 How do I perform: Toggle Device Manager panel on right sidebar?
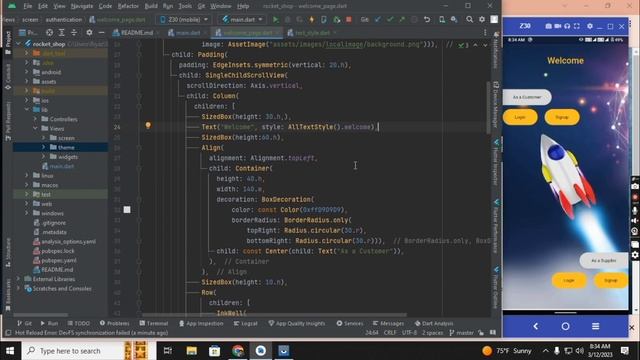click(x=496, y=104)
